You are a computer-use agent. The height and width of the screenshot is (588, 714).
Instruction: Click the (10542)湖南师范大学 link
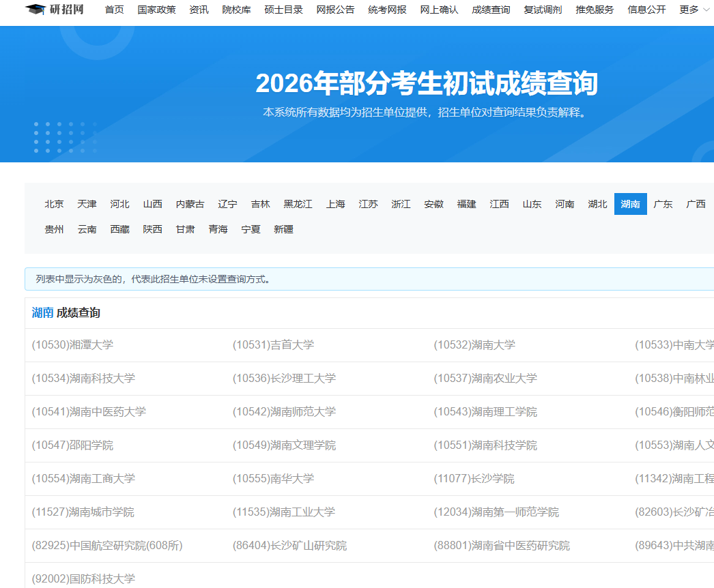click(284, 412)
